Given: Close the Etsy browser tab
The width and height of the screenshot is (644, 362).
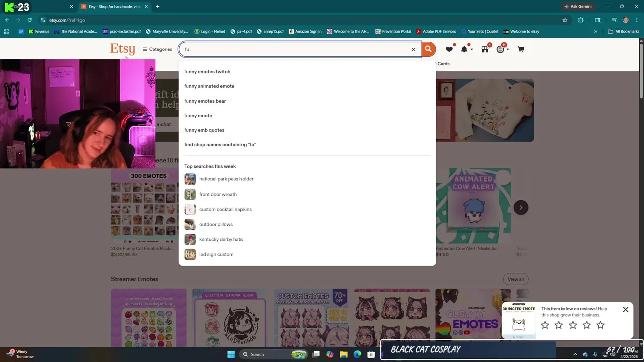Looking at the screenshot, I should tap(146, 7).
